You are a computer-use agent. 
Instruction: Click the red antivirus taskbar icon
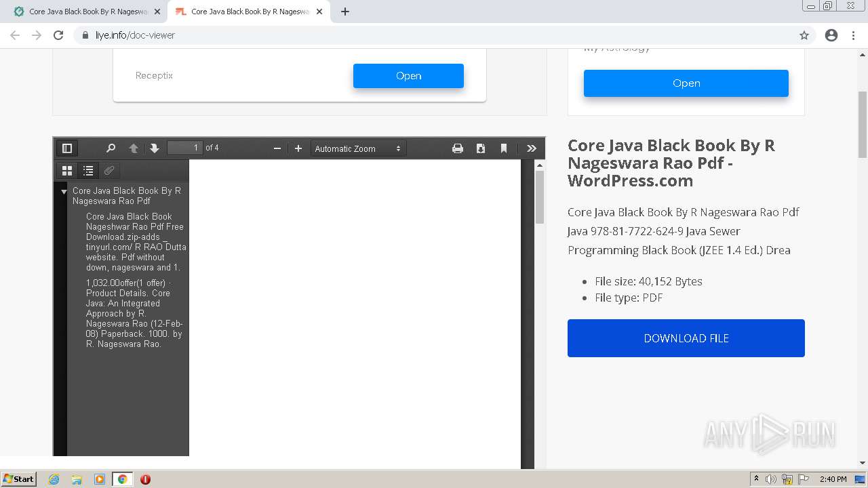click(145, 479)
